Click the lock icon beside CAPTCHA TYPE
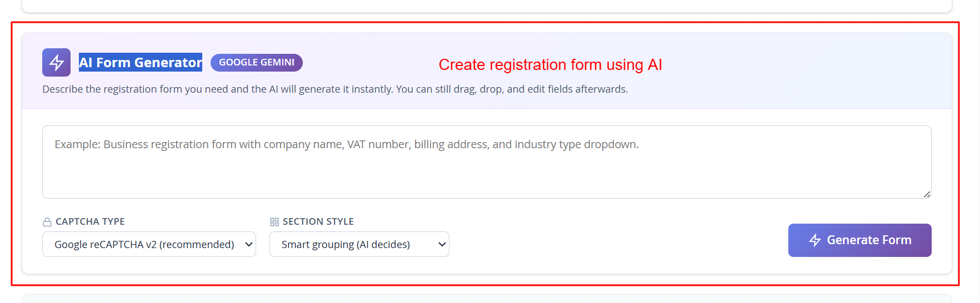The width and height of the screenshot is (980, 303). [x=47, y=222]
